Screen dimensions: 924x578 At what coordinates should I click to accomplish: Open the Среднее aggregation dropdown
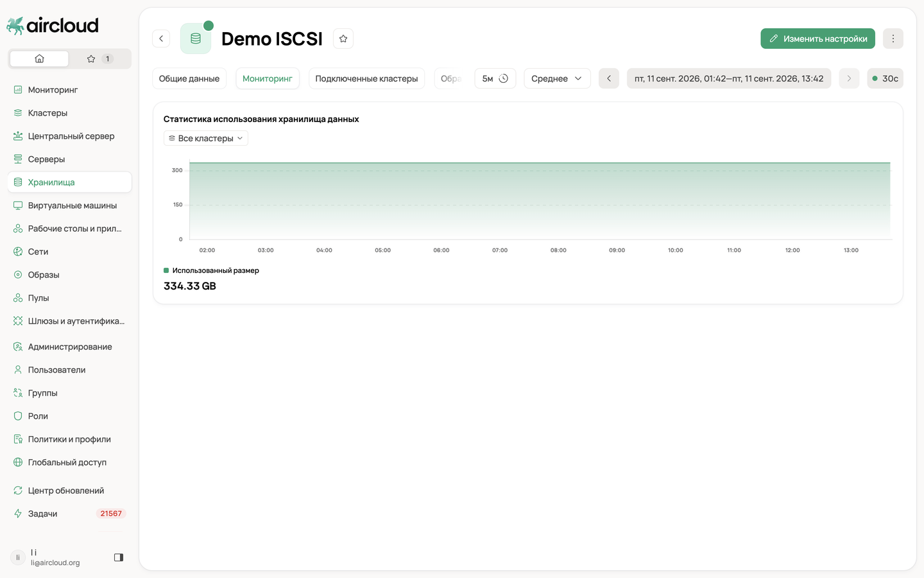(557, 78)
